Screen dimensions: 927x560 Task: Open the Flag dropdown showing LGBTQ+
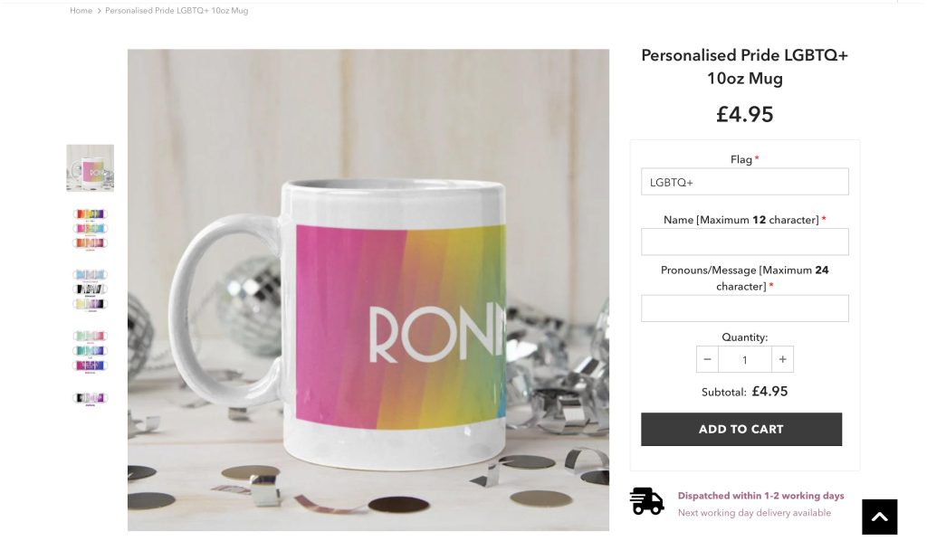(x=744, y=182)
